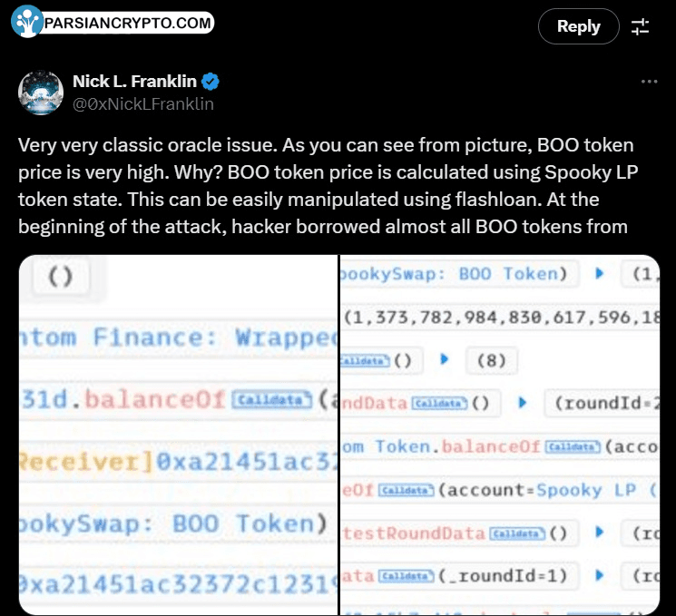Click Nick L. Franklin's profile avatar

coord(41,93)
